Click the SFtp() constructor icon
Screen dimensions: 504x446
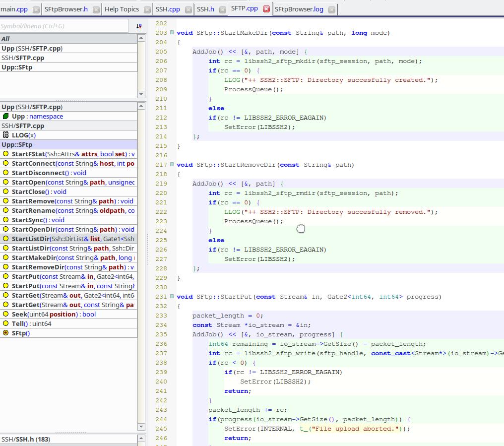[x=6, y=333]
